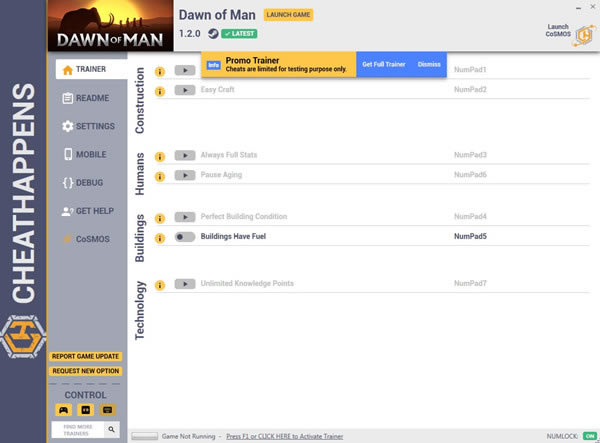600x443 pixels.
Task: Dismiss the Promo Trainer banner
Action: (x=428, y=64)
